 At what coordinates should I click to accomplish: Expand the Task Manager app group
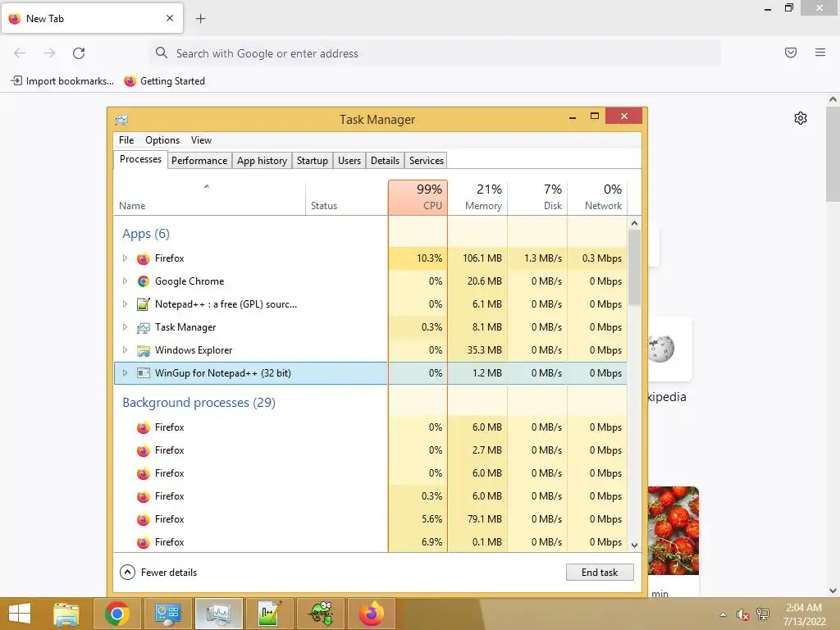pos(125,327)
